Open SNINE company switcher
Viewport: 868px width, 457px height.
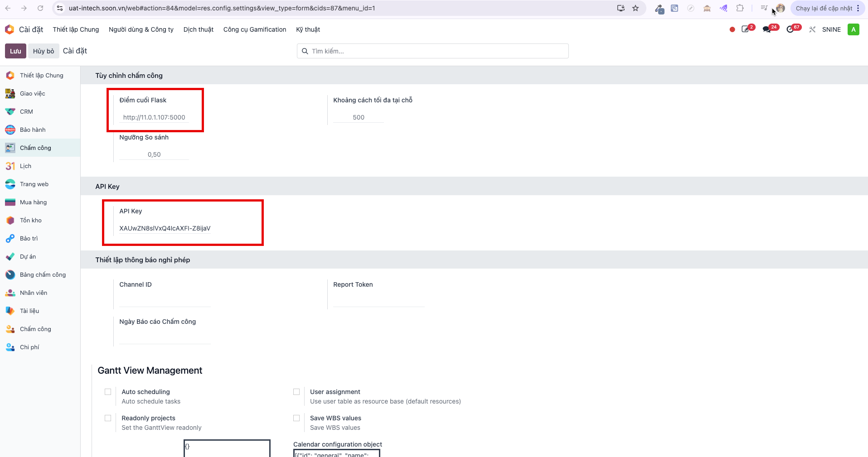click(x=831, y=29)
